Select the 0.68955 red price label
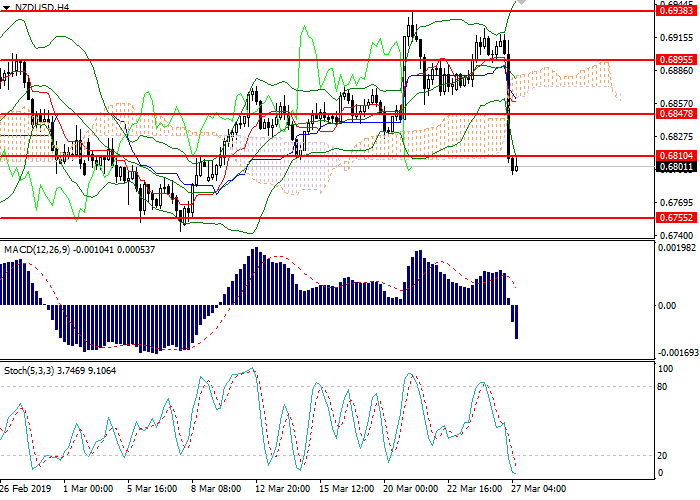The height and width of the screenshot is (500, 700). tap(676, 60)
